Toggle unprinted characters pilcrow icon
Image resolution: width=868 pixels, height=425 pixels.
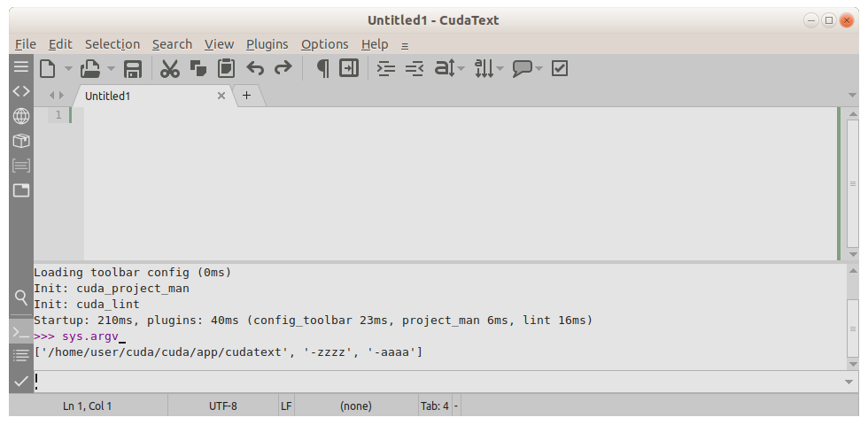tap(322, 69)
